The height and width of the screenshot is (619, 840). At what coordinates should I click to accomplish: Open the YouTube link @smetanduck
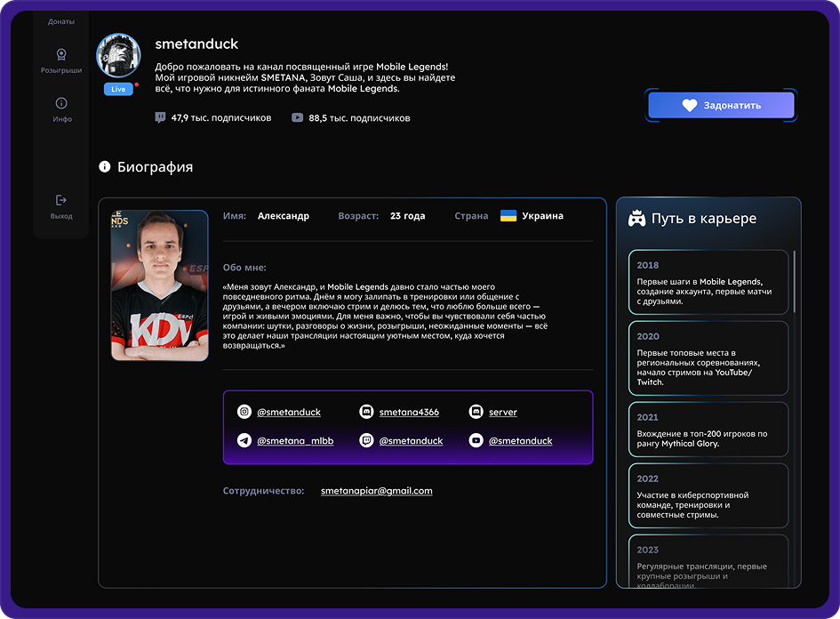[x=520, y=440]
